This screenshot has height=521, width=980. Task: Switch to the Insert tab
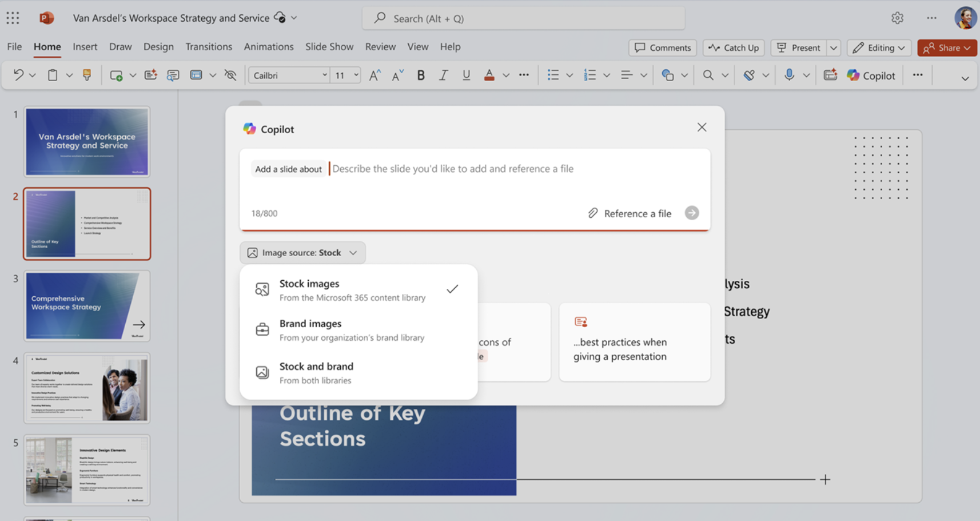[85, 47]
